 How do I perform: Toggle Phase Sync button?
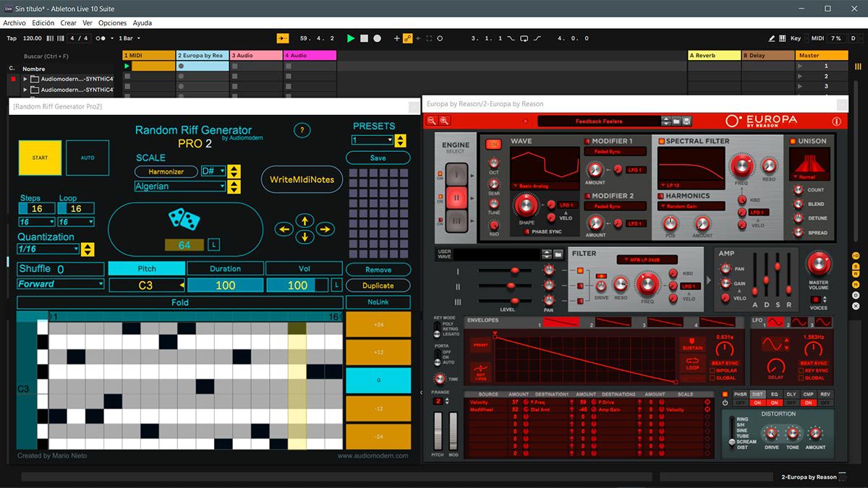[x=526, y=232]
